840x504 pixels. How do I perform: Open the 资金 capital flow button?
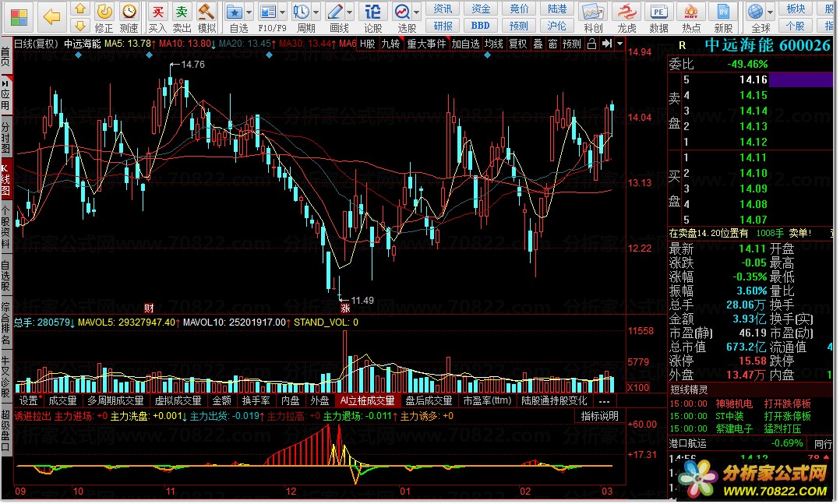(x=481, y=9)
